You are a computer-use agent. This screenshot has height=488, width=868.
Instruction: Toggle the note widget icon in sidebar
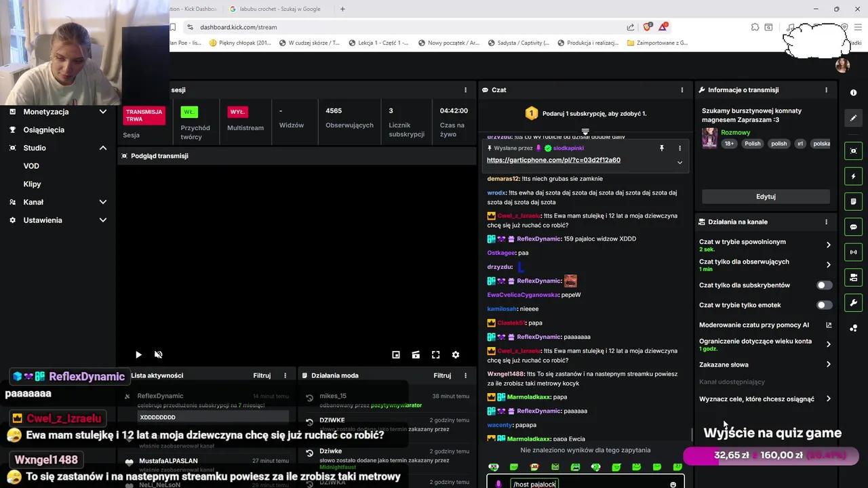[x=853, y=201]
